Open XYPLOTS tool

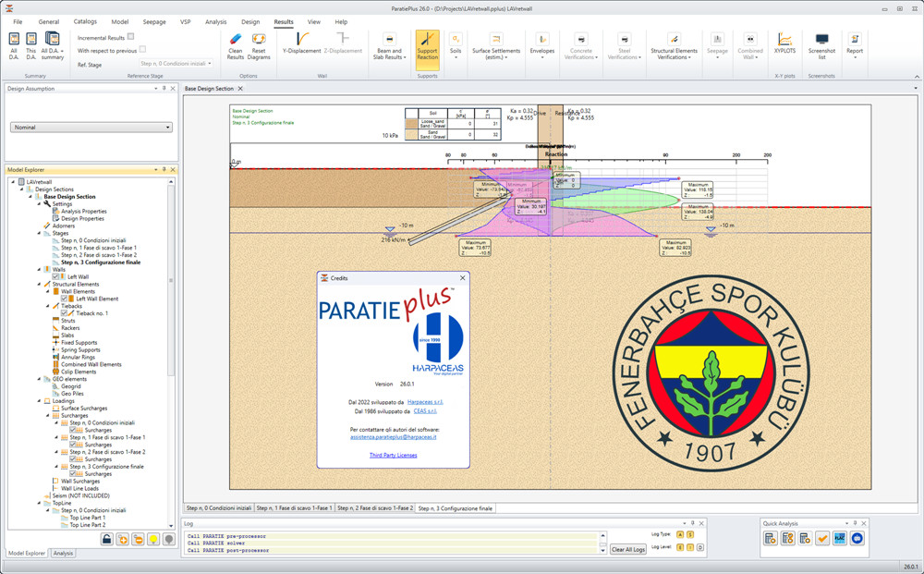[784, 43]
